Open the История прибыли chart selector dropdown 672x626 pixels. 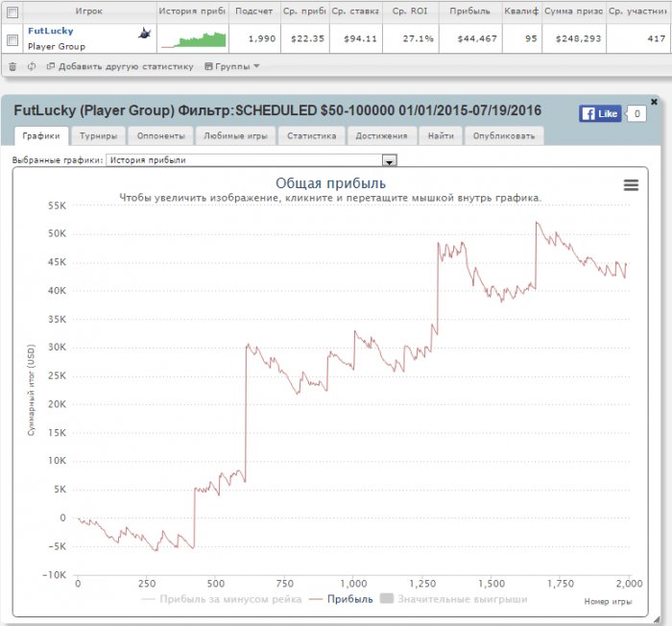252,160
